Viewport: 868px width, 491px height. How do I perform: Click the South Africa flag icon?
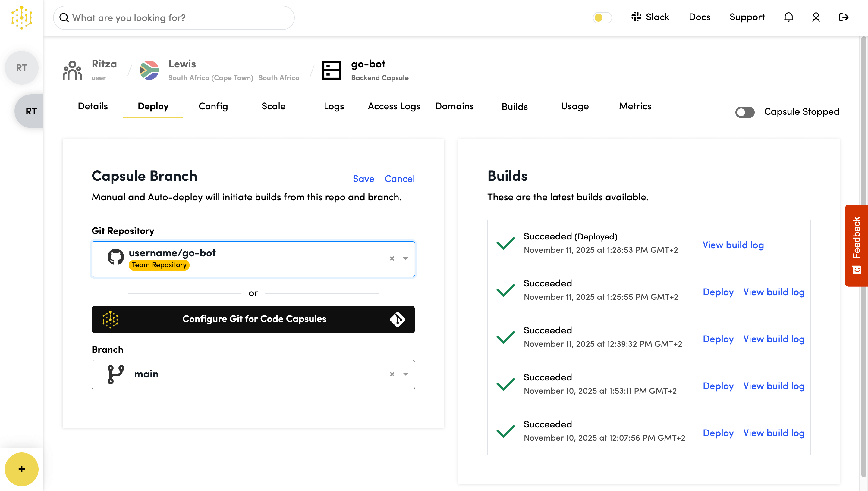[x=149, y=70]
